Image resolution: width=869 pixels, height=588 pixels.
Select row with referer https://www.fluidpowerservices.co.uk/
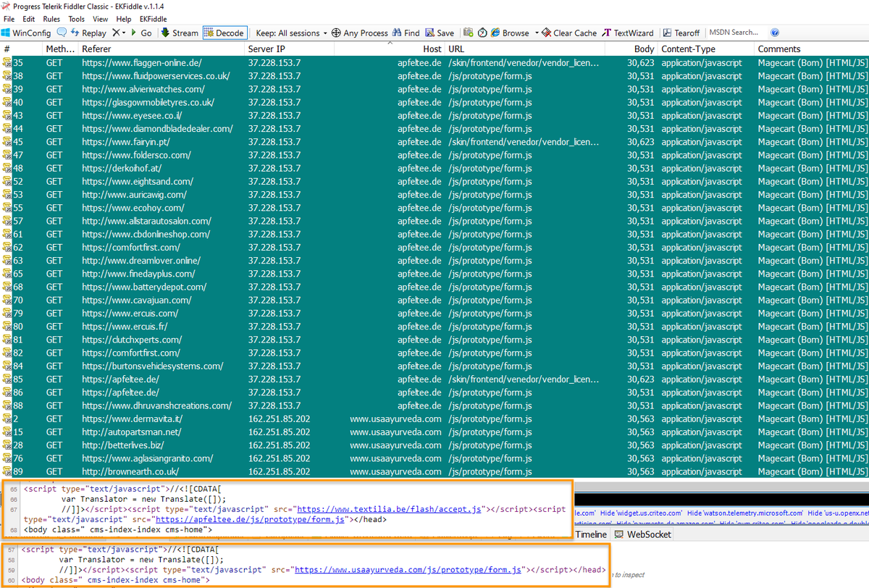pos(434,76)
